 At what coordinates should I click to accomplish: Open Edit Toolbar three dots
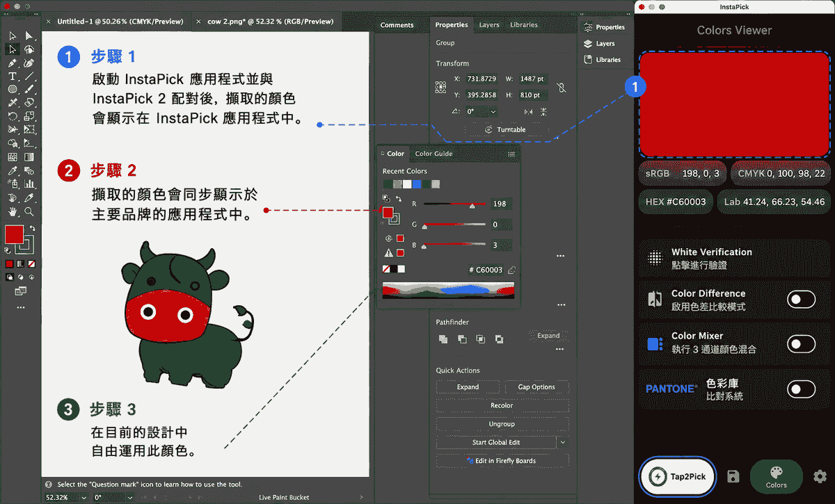21,307
